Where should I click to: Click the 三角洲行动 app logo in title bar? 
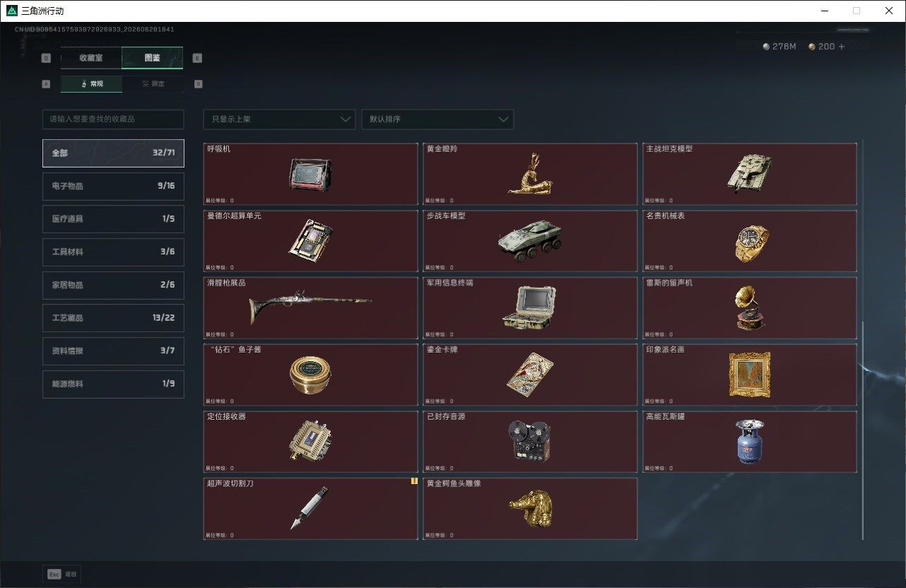click(12, 11)
